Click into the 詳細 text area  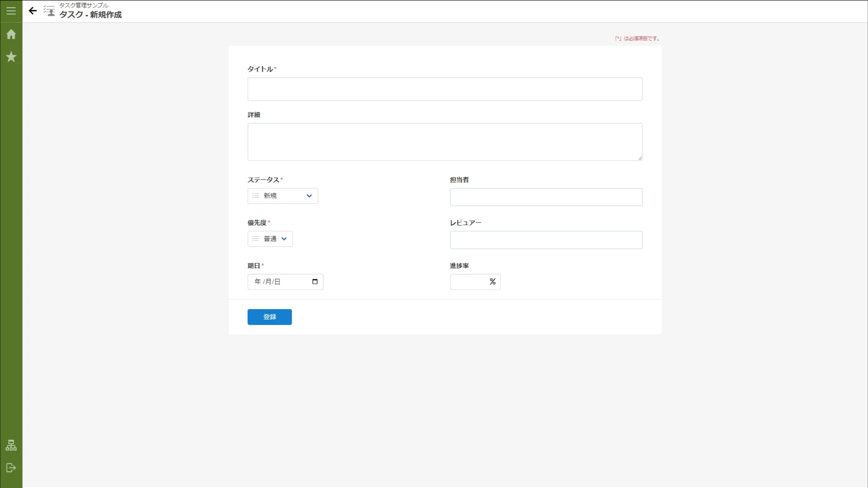click(445, 141)
